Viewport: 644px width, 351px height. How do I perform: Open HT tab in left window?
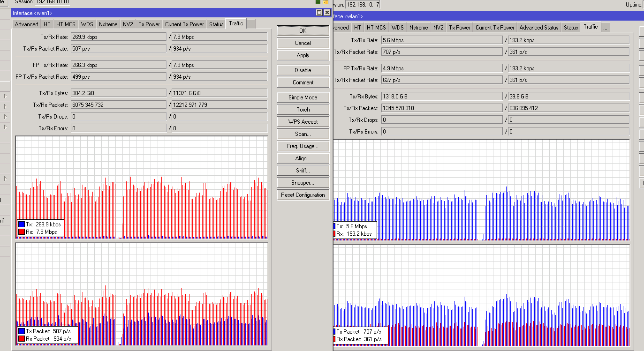47,24
